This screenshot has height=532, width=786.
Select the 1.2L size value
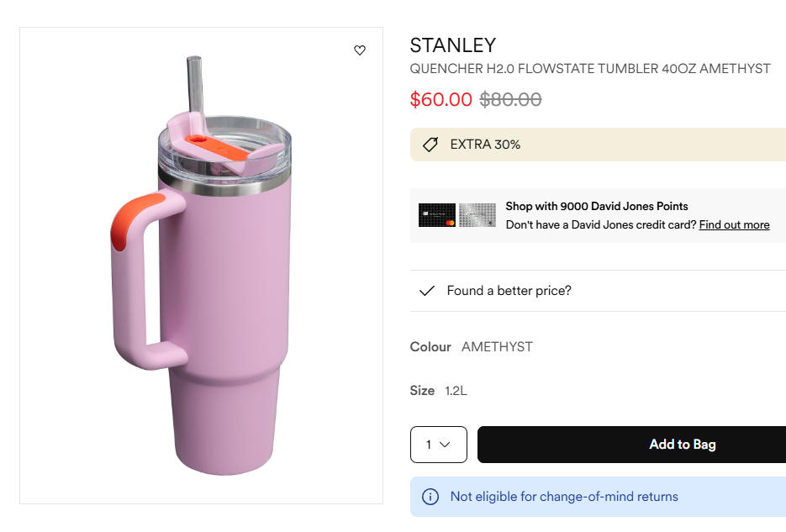click(456, 391)
